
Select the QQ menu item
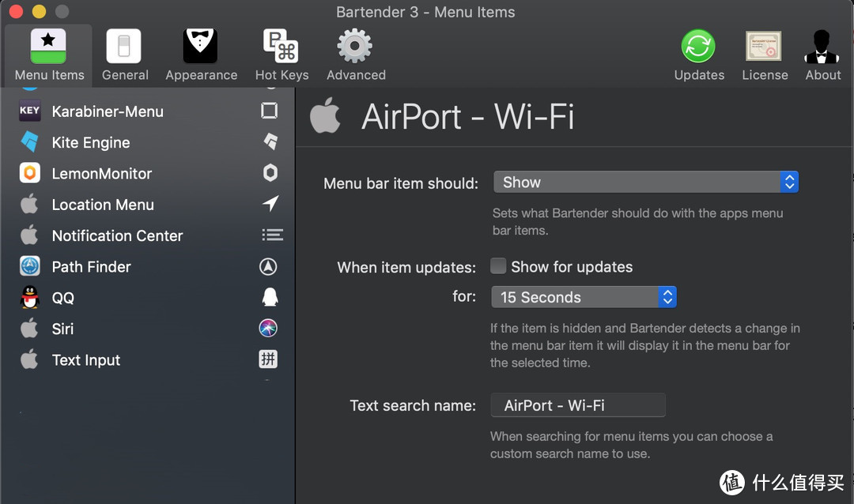pyautogui.click(x=148, y=297)
